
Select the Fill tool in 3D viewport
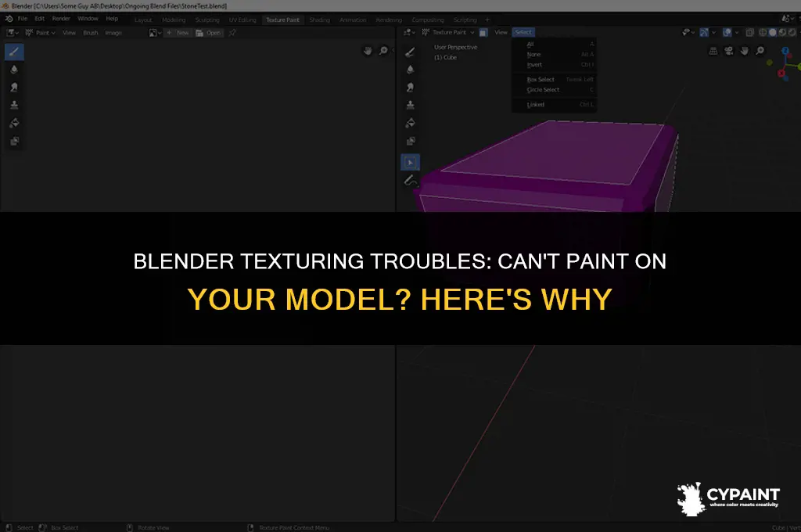pyautogui.click(x=410, y=123)
